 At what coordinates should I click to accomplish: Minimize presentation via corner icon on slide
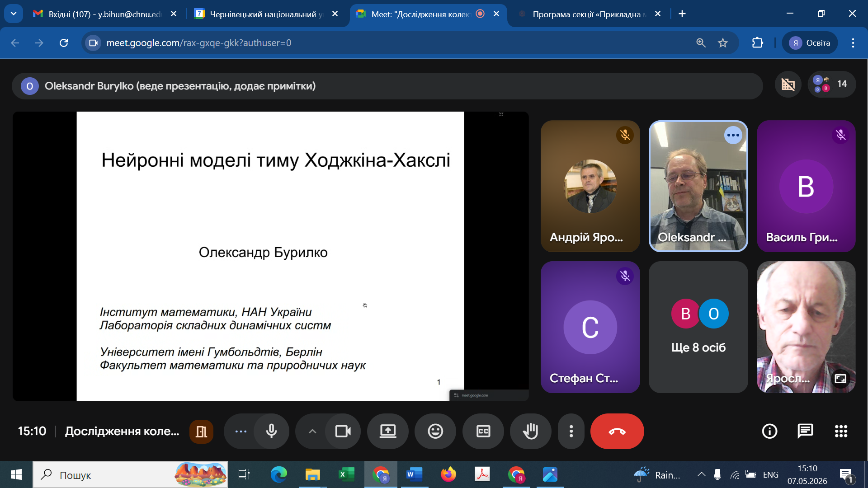501,114
